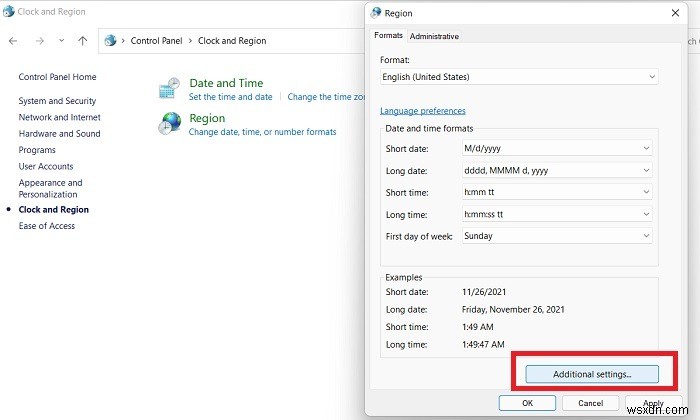Open Hardware and Sound category

pyautogui.click(x=59, y=133)
